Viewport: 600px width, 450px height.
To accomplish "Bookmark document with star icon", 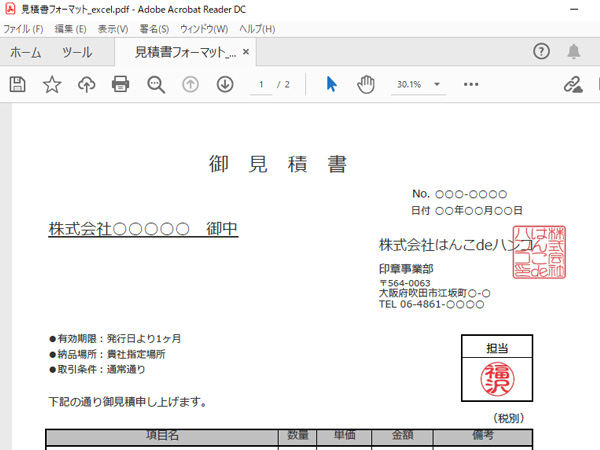I will coord(52,85).
